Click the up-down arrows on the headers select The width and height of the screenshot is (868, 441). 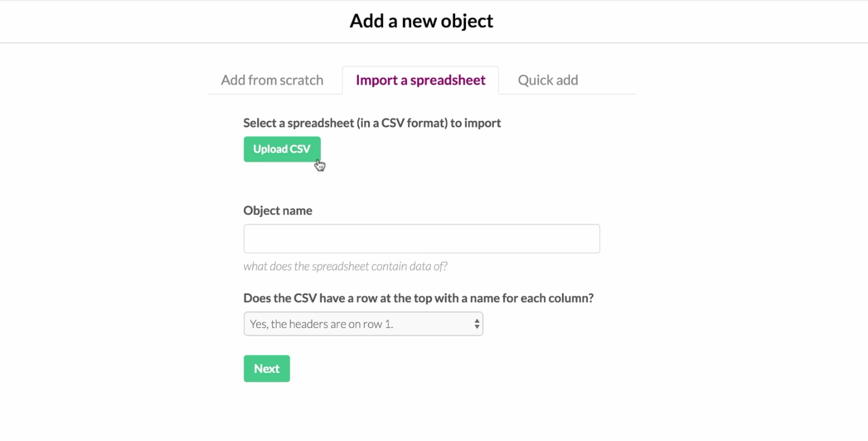click(477, 324)
